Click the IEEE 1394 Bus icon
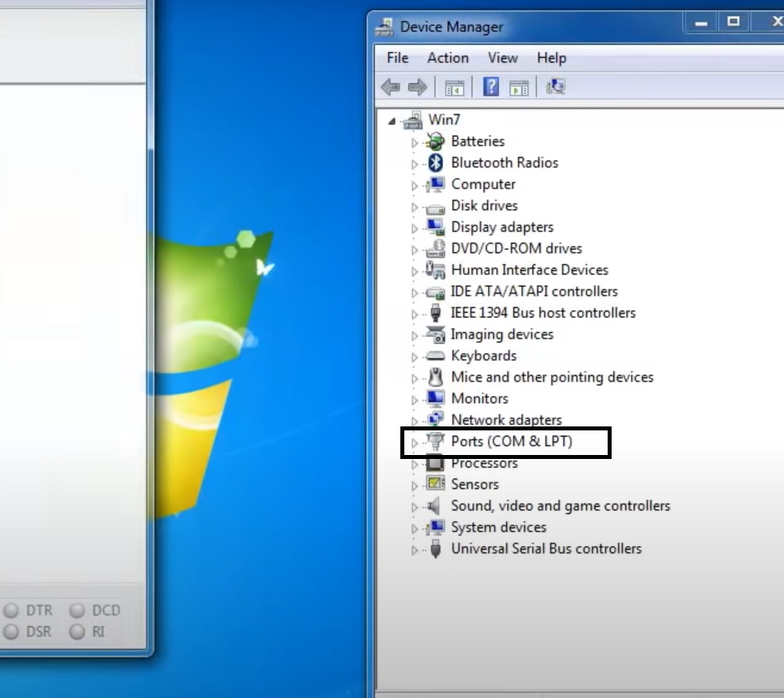Image resolution: width=784 pixels, height=698 pixels. 435,313
